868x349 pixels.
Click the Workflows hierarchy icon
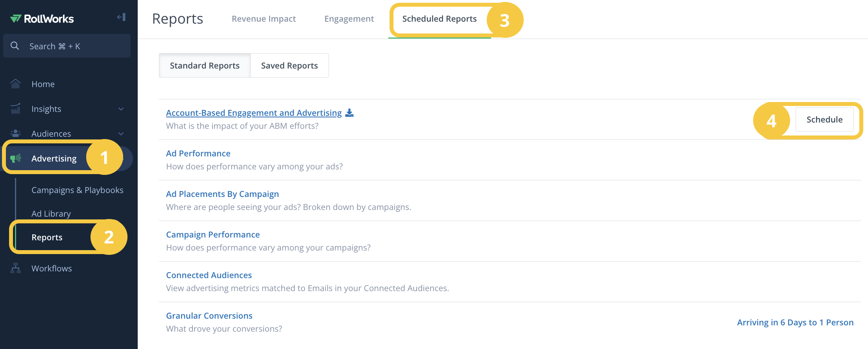point(15,268)
